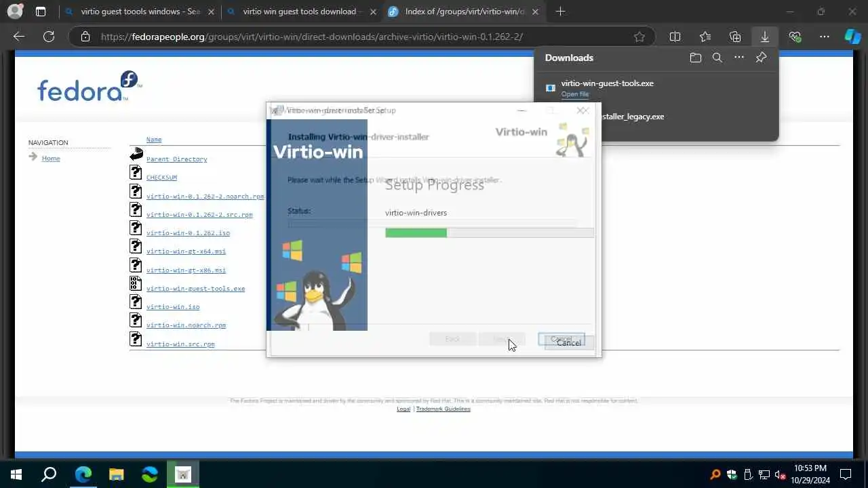Image resolution: width=868 pixels, height=488 pixels.
Task: Click Cancel in Virtio-win setup dialog
Action: click(x=568, y=342)
